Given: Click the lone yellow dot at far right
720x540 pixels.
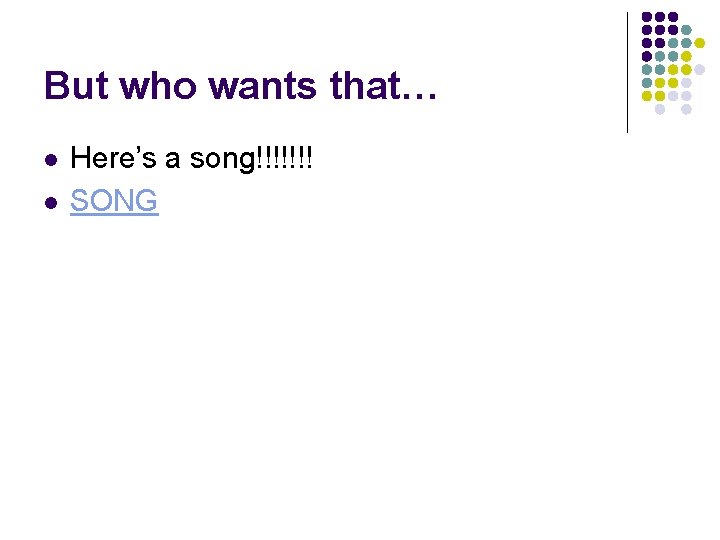Looking at the screenshot, I should 699,43.
